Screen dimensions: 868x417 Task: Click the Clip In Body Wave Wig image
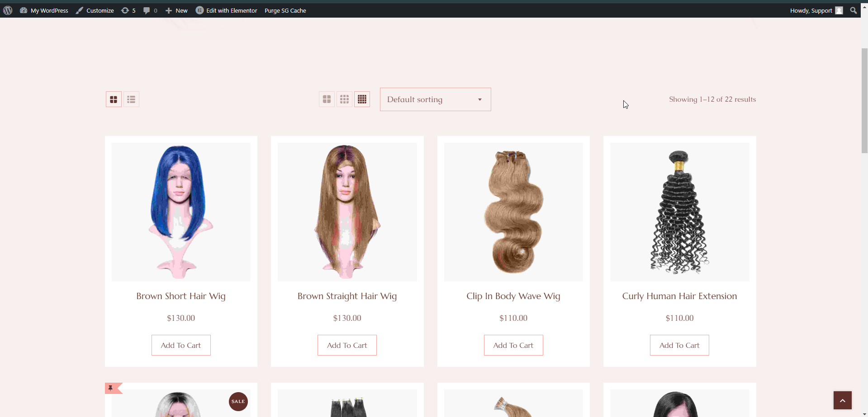click(x=513, y=212)
